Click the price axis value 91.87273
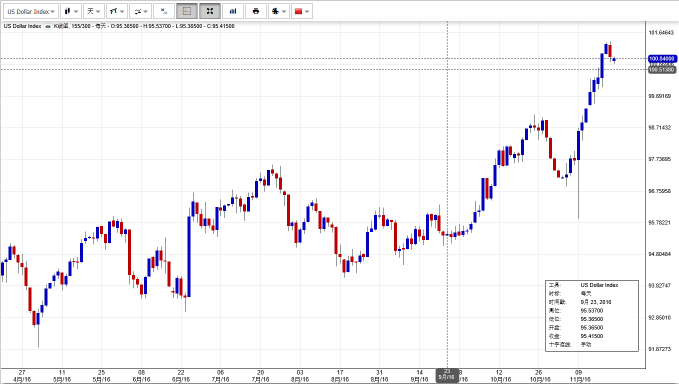679x384 pixels. click(x=661, y=349)
